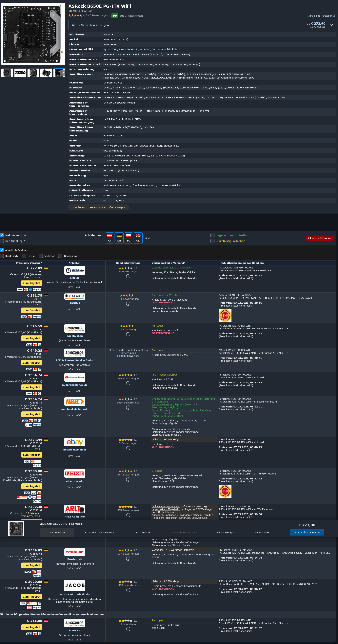The height and width of the screenshot is (644, 338).
Task: Expand the price variants chevron at € 272,90
Action: 331,25
